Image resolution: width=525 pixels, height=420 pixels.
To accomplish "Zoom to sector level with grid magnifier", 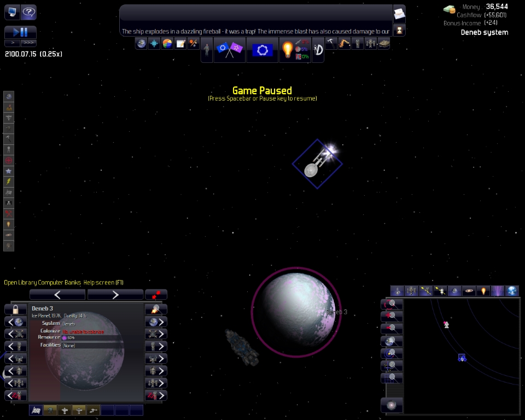I will pyautogui.click(x=391, y=378).
